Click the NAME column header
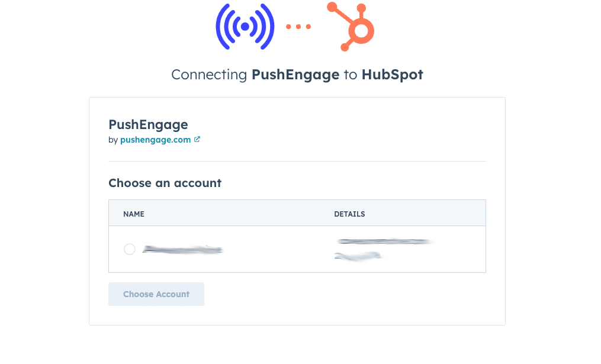The width and height of the screenshot is (601, 364). point(134,214)
